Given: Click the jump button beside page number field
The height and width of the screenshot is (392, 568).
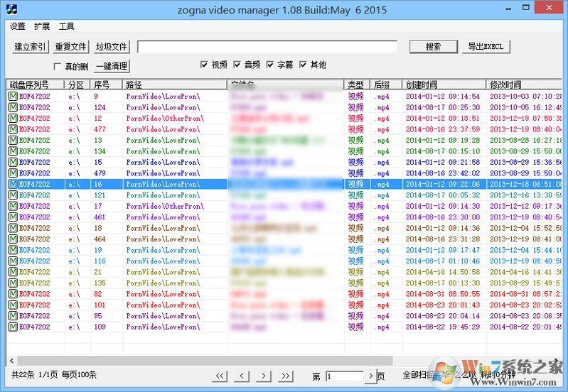Looking at the screenshot, I should point(370,376).
